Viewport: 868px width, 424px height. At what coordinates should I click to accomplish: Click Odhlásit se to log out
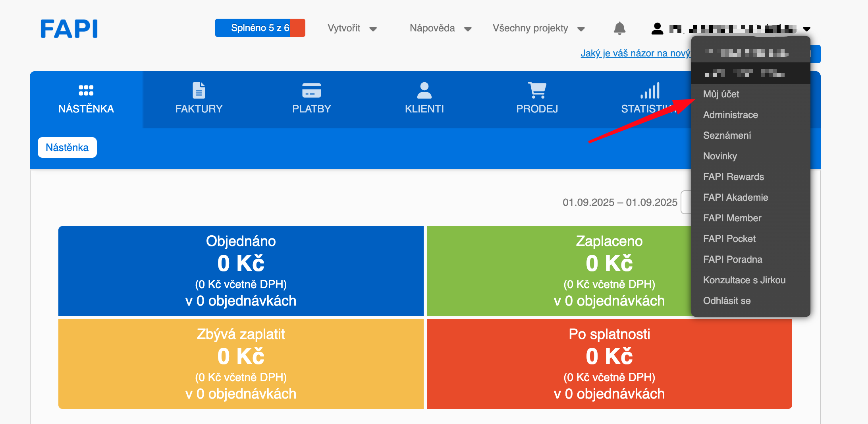tap(750, 301)
